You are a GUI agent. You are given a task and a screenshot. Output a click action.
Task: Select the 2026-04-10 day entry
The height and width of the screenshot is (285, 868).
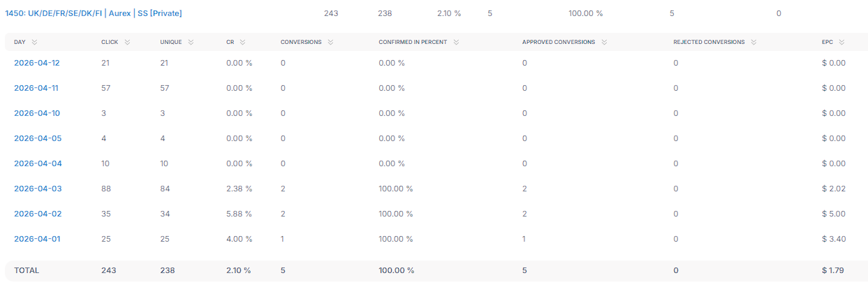[37, 113]
